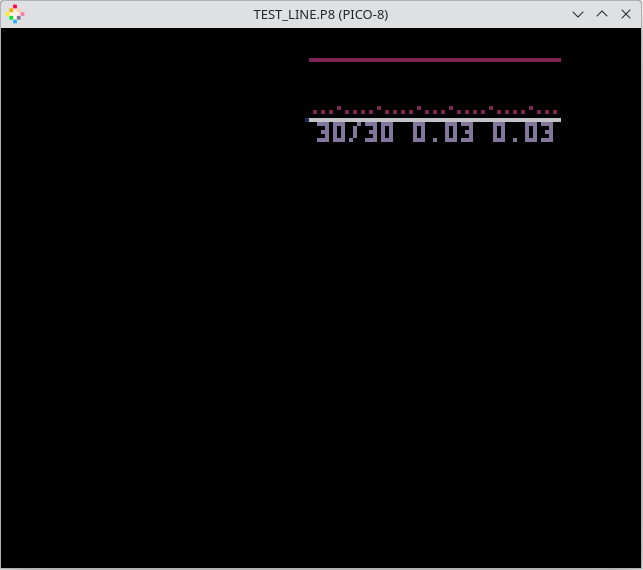Click the window title TEST_LINE.P8 (PICO-8)

click(x=321, y=15)
